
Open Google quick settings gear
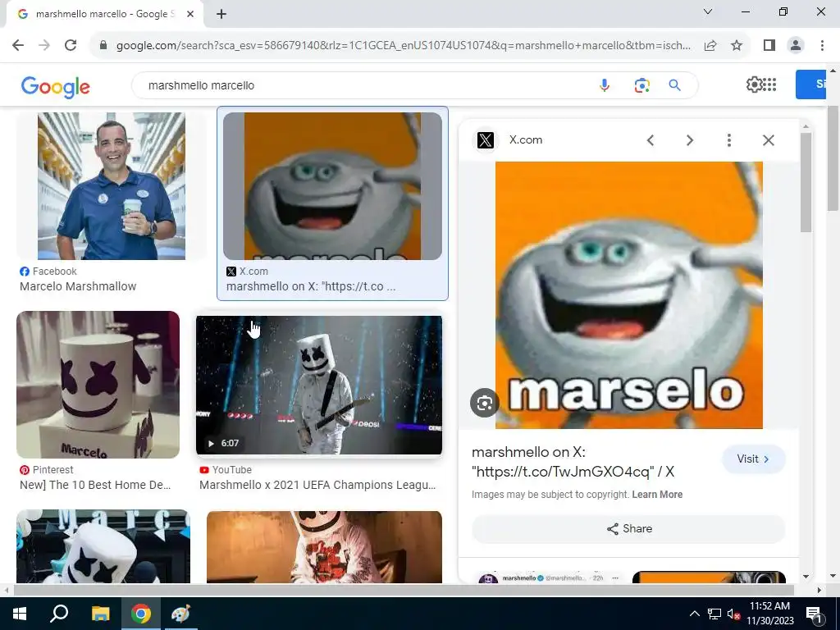tap(754, 84)
